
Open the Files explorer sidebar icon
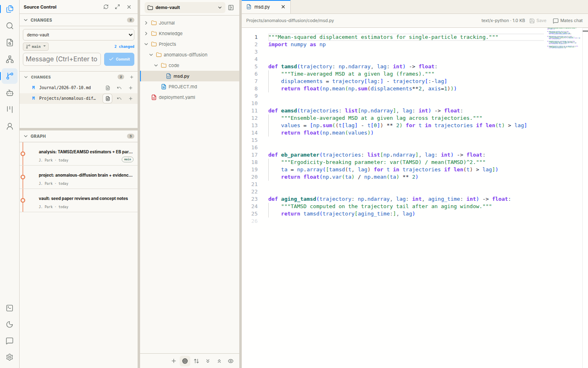point(10,9)
